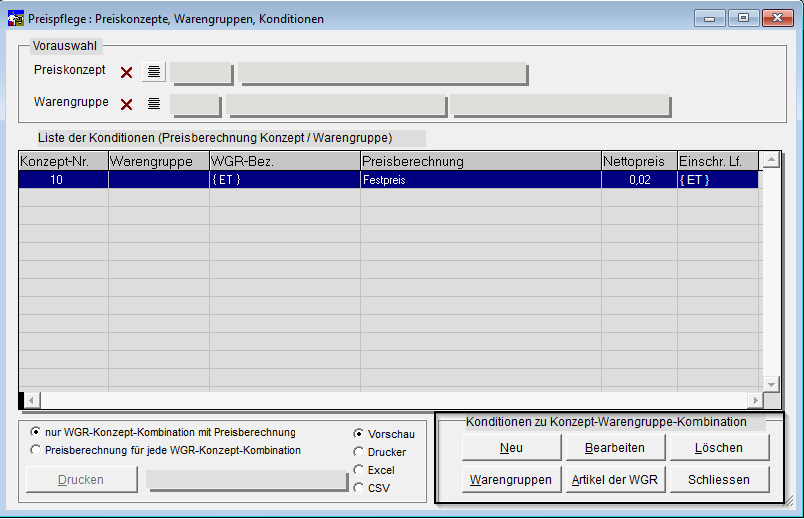Click the Preisberechnung column header
The image size is (804, 519).
pos(481,161)
